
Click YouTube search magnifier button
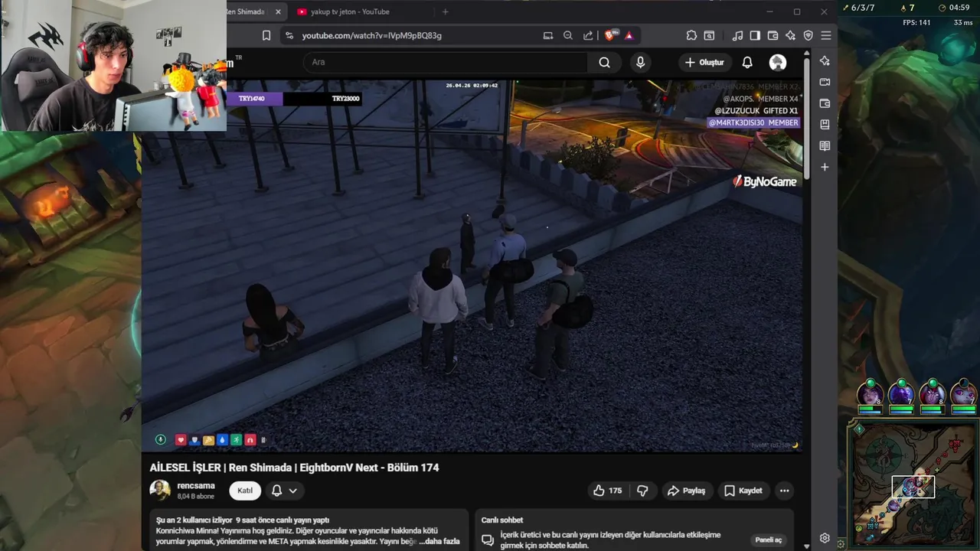pos(605,62)
